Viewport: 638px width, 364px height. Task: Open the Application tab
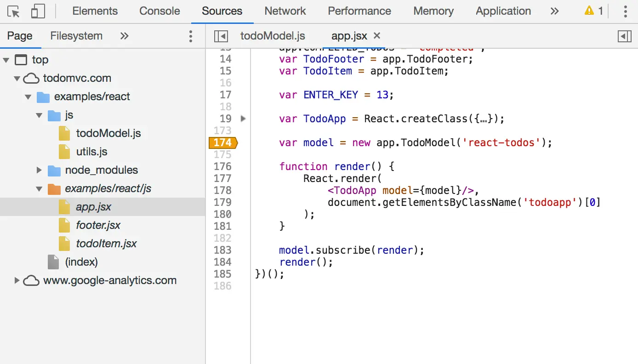pyautogui.click(x=503, y=11)
